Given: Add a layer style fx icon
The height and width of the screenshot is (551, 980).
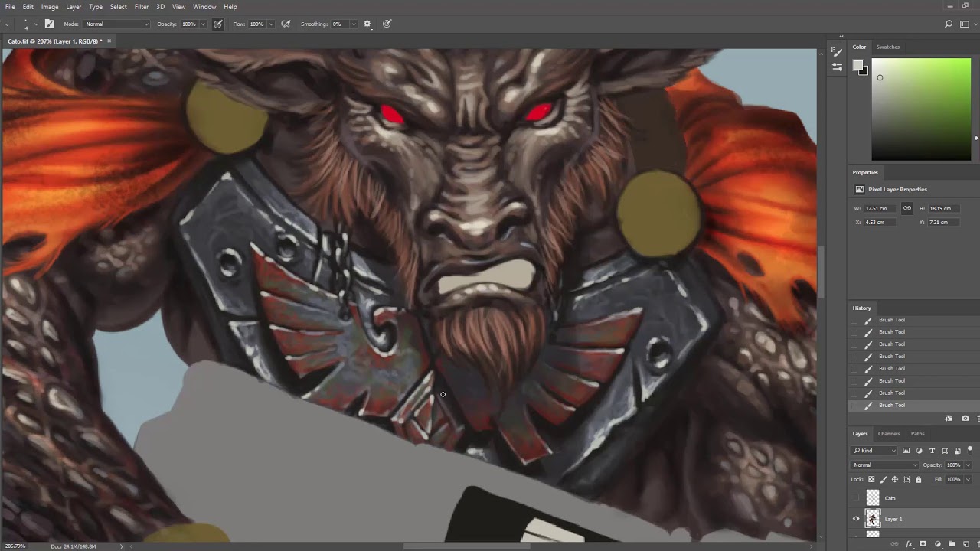Looking at the screenshot, I should tap(909, 544).
